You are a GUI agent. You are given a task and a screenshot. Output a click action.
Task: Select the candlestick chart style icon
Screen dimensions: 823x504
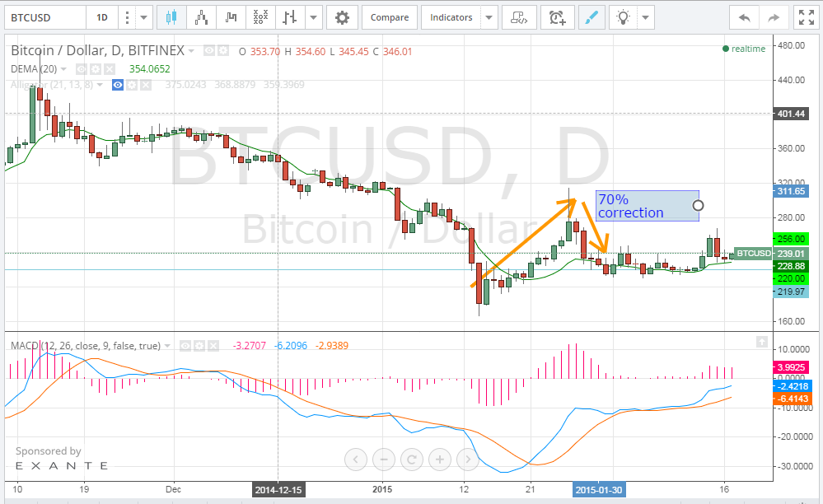(171, 16)
